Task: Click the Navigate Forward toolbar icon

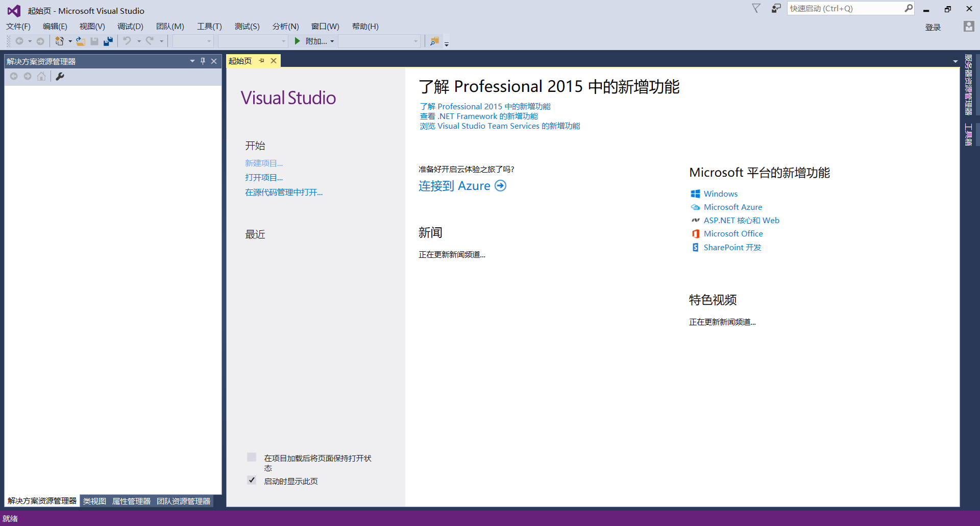Action: (x=40, y=41)
